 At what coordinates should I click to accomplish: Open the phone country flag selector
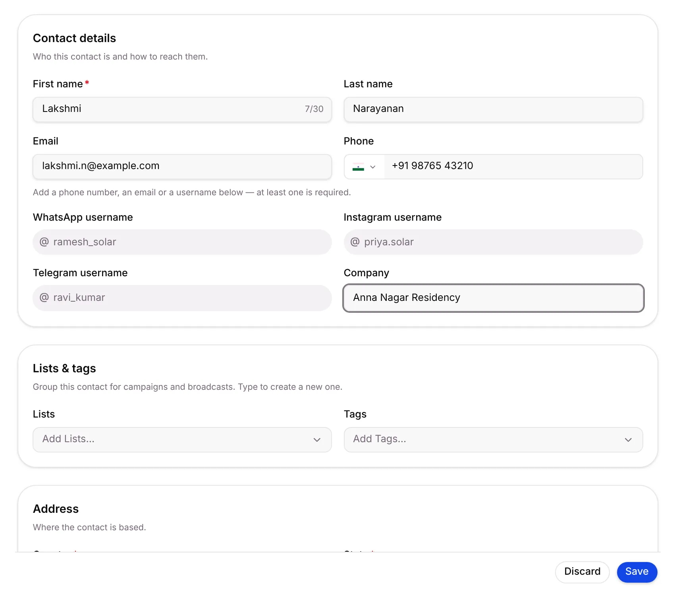click(364, 167)
